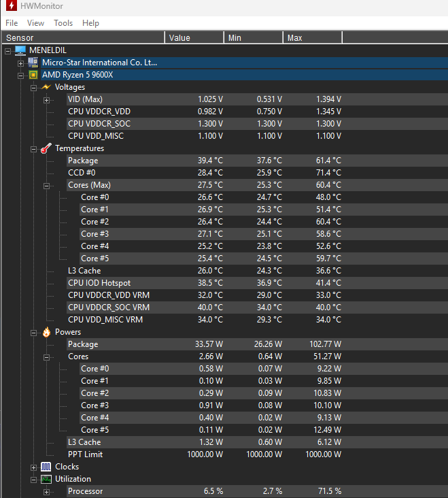Click the 102.77 W package max value
The image size is (448, 498).
coord(325,344)
